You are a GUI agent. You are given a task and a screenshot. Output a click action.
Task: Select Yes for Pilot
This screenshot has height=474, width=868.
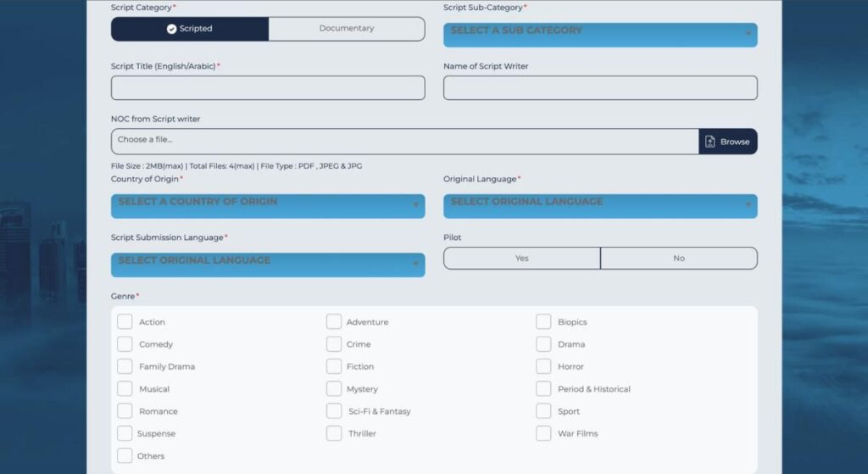[521, 259]
